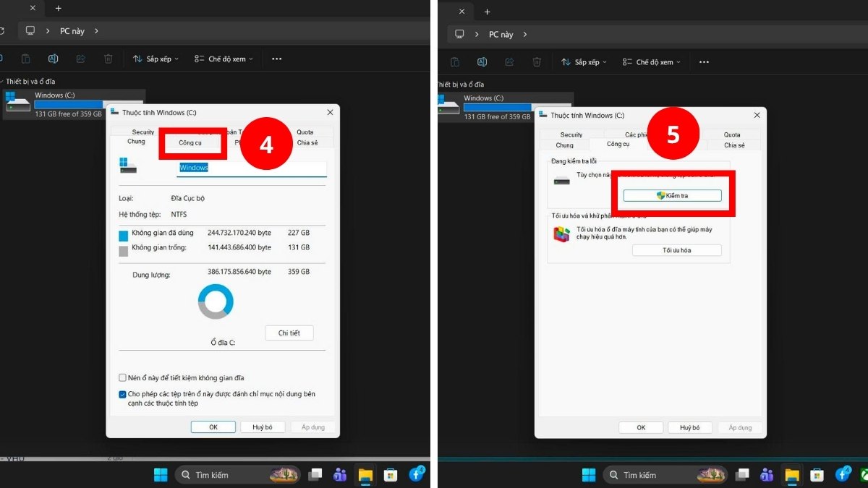Click 'PC này' breadcrumb in left screenshot

(x=73, y=31)
